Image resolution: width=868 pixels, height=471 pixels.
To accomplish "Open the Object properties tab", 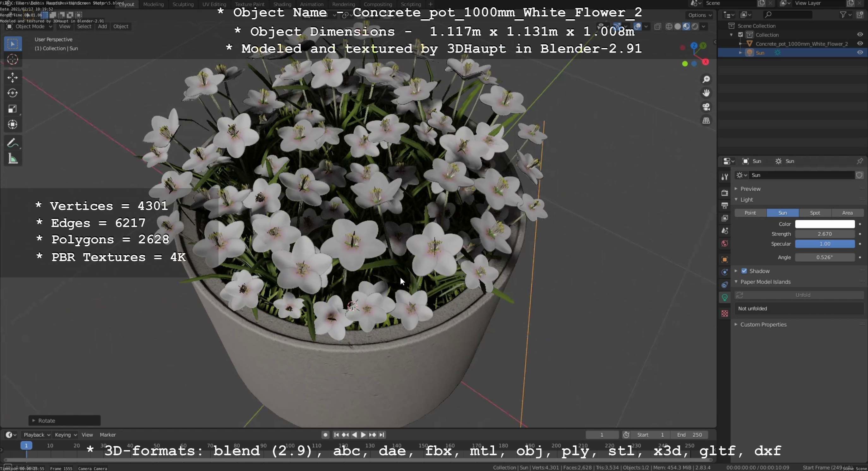I will (725, 259).
